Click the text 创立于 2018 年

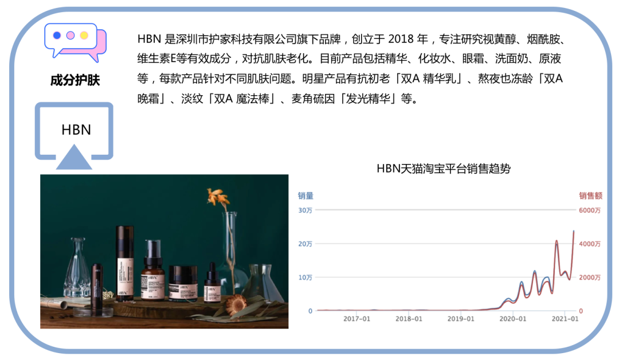click(x=390, y=39)
